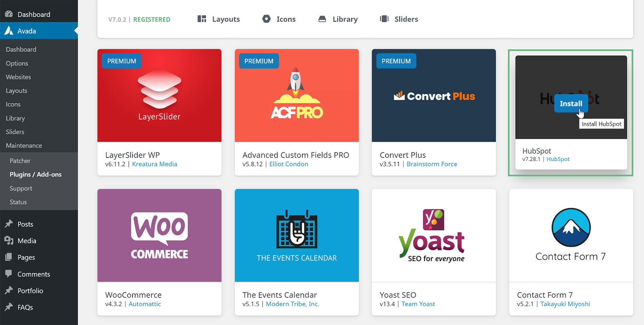
Task: Click the LayerSlider PREMIUM badge
Action: [121, 61]
